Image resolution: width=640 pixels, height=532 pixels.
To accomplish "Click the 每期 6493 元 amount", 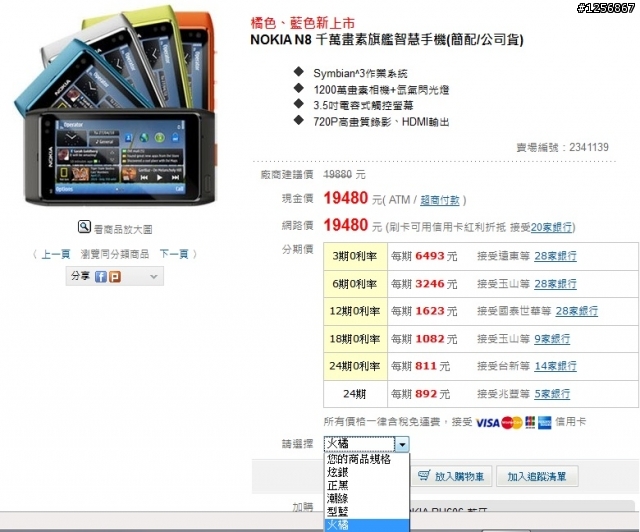I will [x=424, y=256].
